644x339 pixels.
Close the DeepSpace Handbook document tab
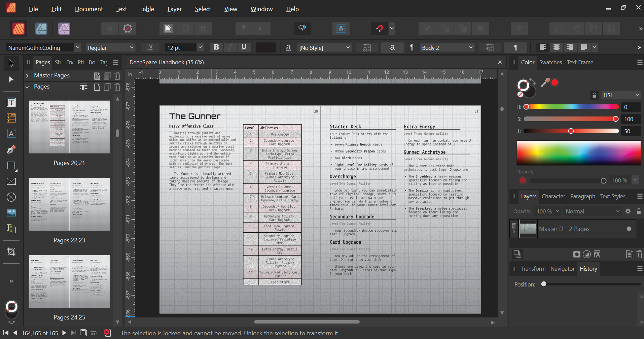[500, 62]
